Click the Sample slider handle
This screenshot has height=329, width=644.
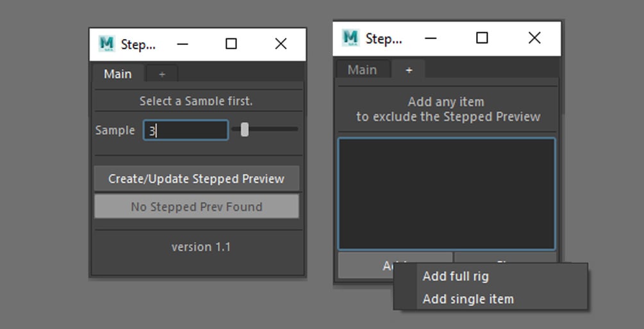pos(244,130)
